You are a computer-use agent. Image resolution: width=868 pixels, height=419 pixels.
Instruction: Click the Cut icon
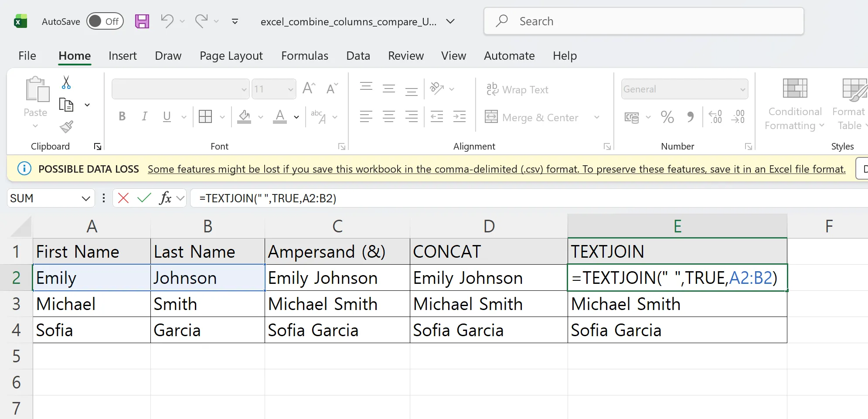pyautogui.click(x=66, y=82)
